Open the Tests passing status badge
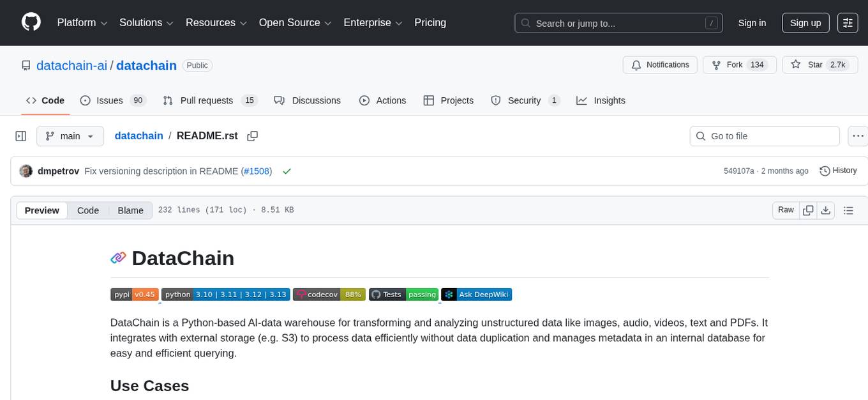868x400 pixels. pyautogui.click(x=403, y=295)
